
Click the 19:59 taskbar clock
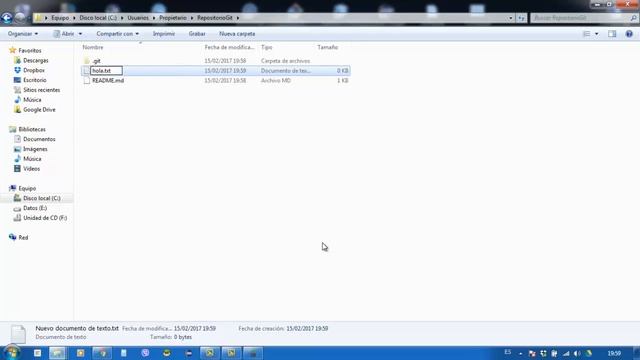tap(614, 353)
